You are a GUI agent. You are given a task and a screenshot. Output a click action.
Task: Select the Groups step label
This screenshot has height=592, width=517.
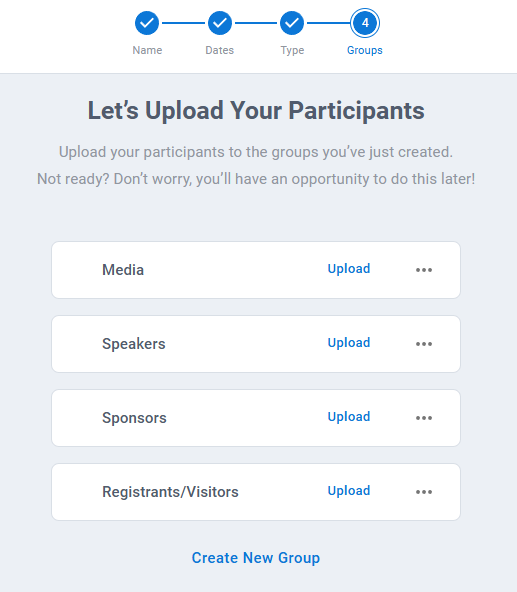[x=365, y=50]
